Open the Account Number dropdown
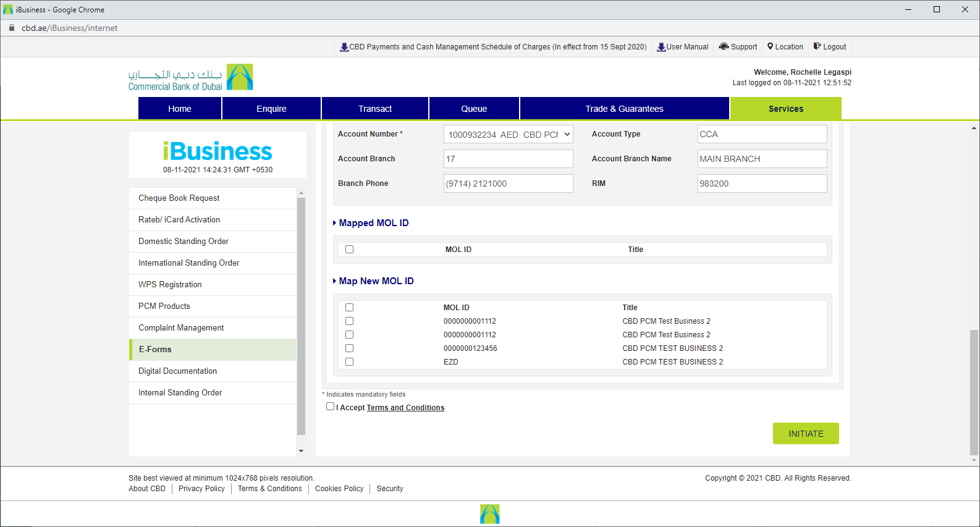The width and height of the screenshot is (980, 527). (x=508, y=134)
